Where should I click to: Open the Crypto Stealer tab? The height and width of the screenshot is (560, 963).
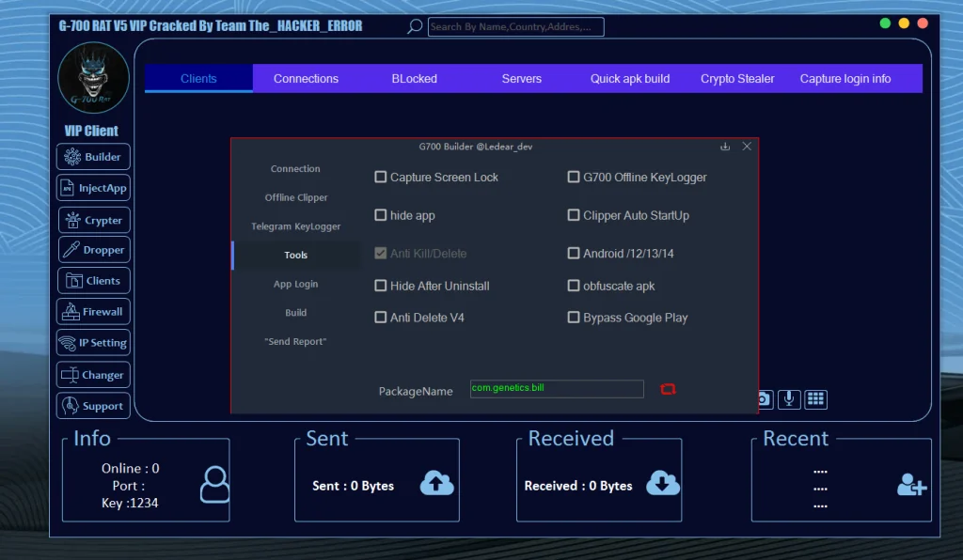pos(737,78)
